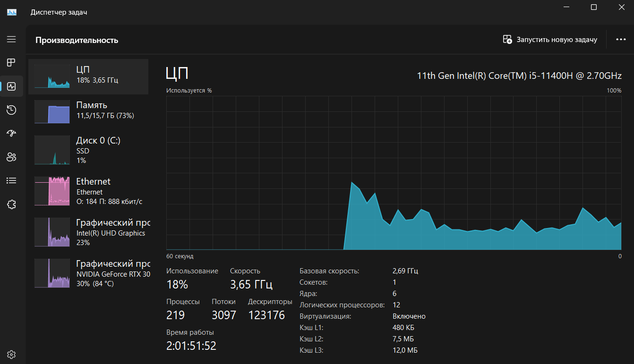Click the 'Диспетчер задач' window title
634x364 pixels.
59,12
